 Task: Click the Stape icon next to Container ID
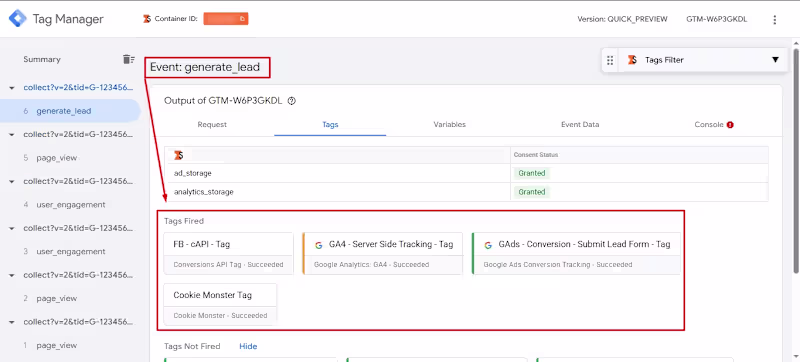tap(147, 19)
